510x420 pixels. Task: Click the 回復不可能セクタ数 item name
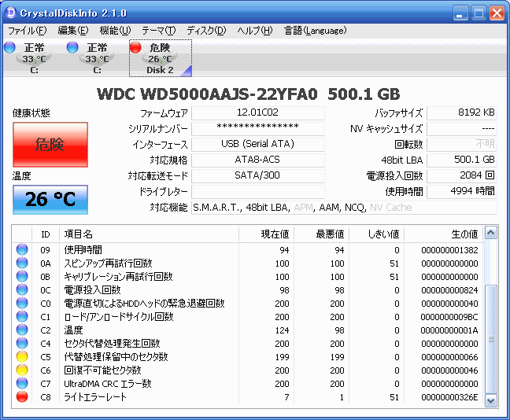(102, 370)
